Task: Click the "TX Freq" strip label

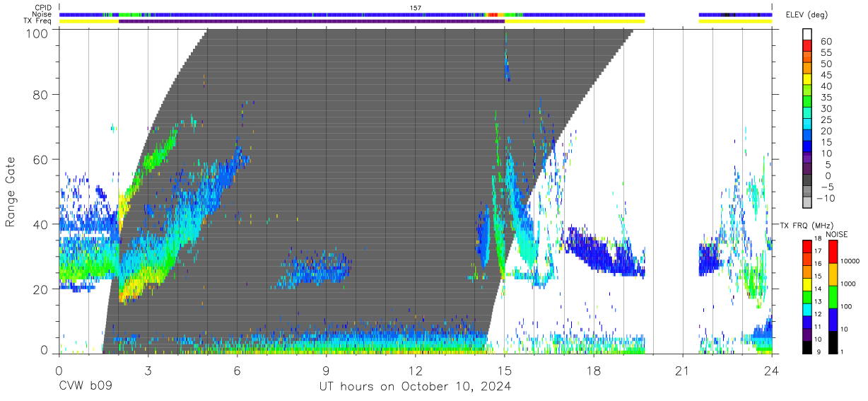Action: tap(38, 21)
